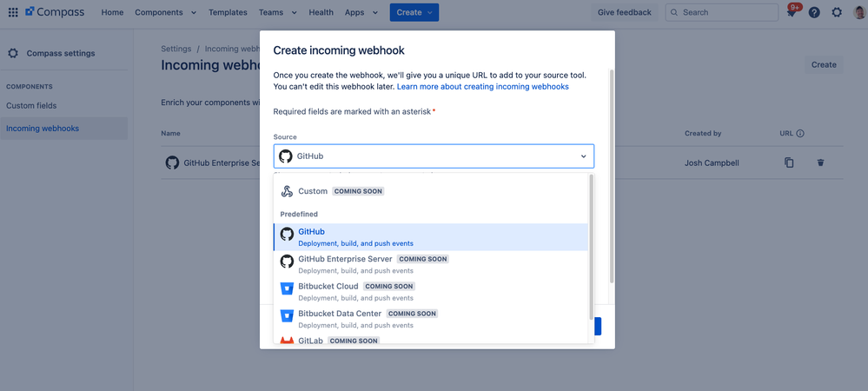
Task: Collapse the Source dropdown chevron
Action: (x=583, y=156)
